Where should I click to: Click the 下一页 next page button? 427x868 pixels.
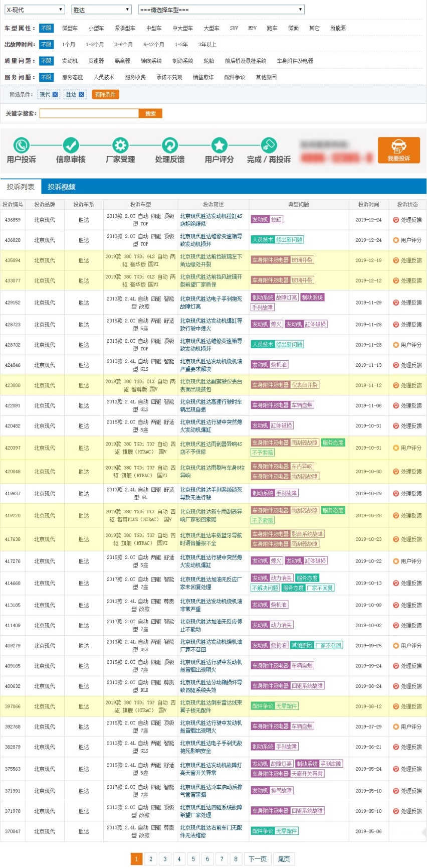258,858
